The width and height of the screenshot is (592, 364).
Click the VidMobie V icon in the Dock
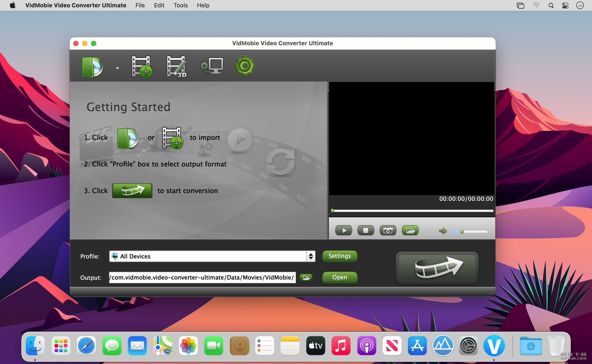(x=494, y=345)
